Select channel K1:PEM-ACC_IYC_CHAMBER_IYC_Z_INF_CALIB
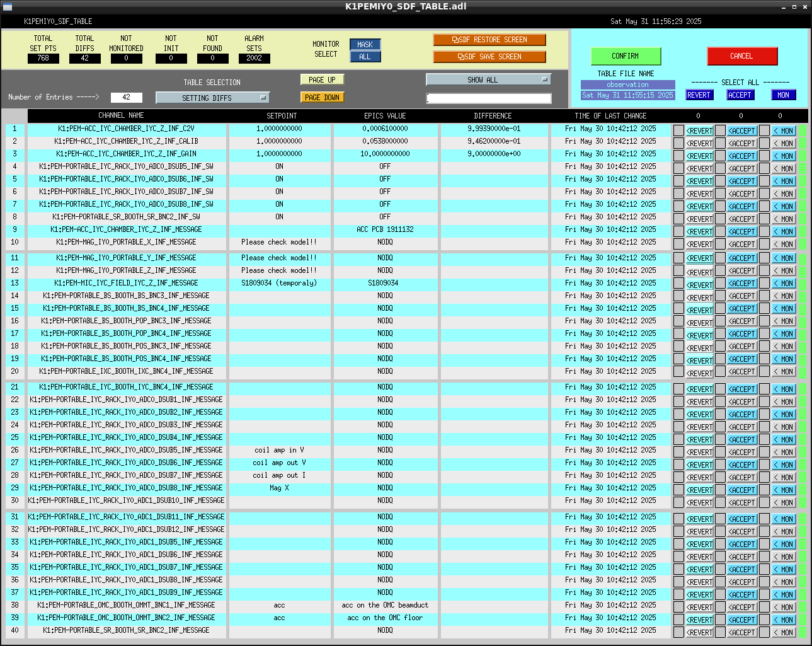Screen dimensions: 812x646 [x=126, y=141]
